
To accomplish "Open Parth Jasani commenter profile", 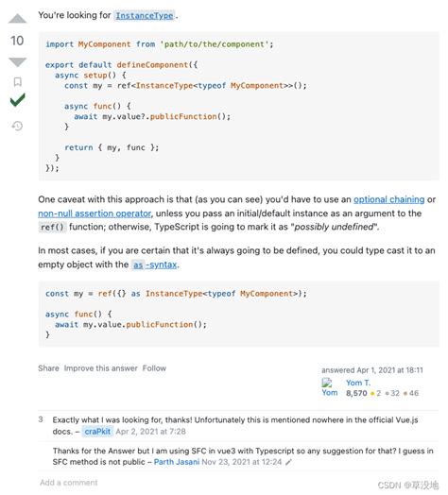I will click(x=177, y=462).
